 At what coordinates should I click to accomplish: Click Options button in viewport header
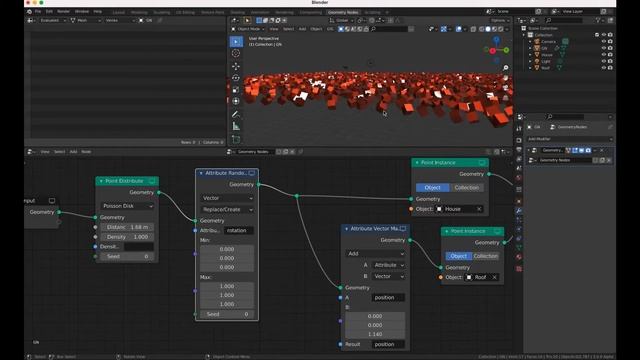(500, 20)
